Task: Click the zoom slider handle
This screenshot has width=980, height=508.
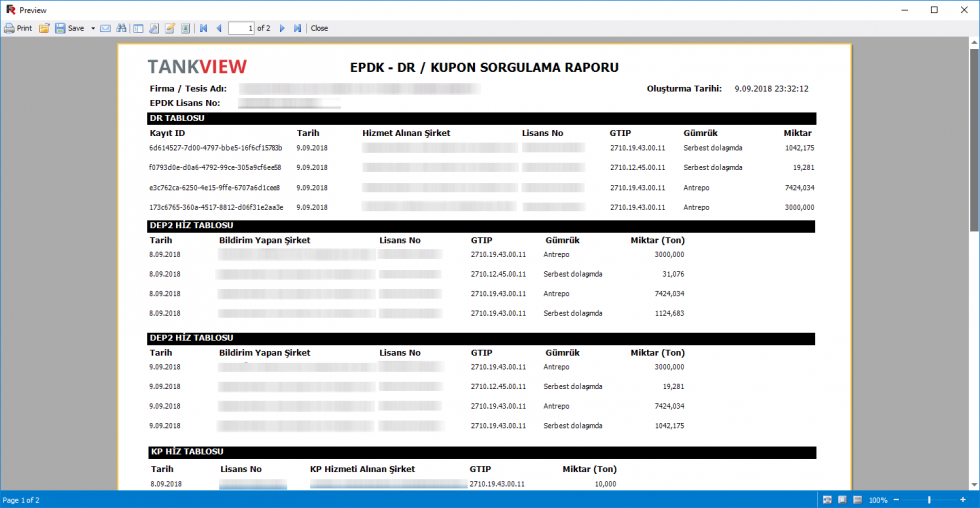Action: 930,499
